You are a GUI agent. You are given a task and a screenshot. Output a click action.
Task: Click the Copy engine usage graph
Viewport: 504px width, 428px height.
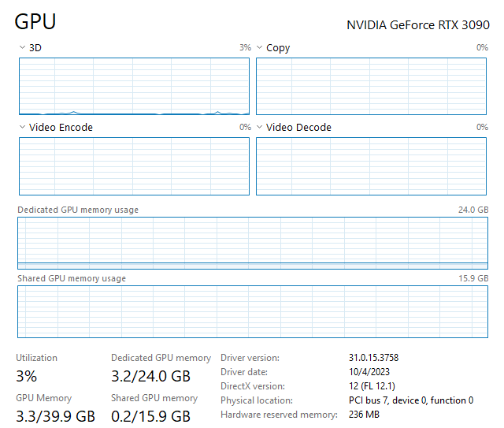tap(372, 86)
